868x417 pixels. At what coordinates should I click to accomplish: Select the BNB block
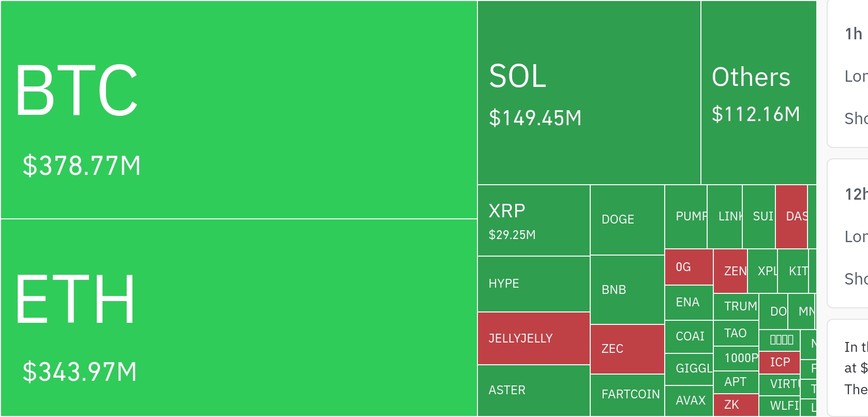point(627,290)
